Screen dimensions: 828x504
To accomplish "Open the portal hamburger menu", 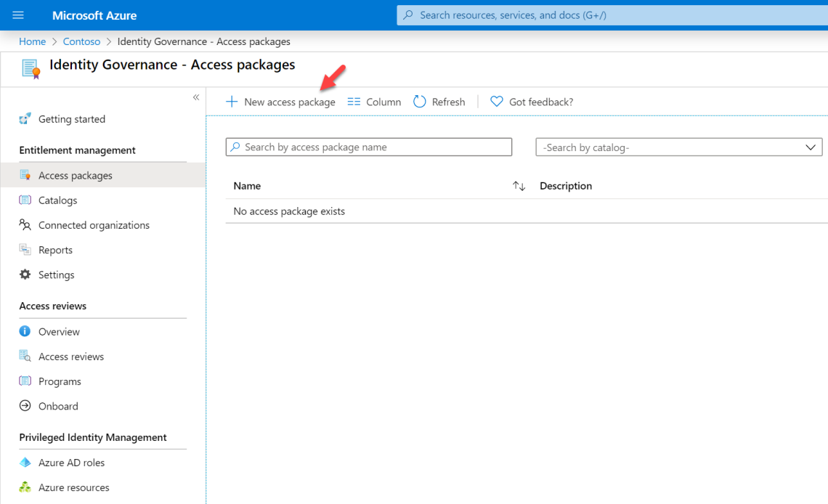I will point(17,15).
